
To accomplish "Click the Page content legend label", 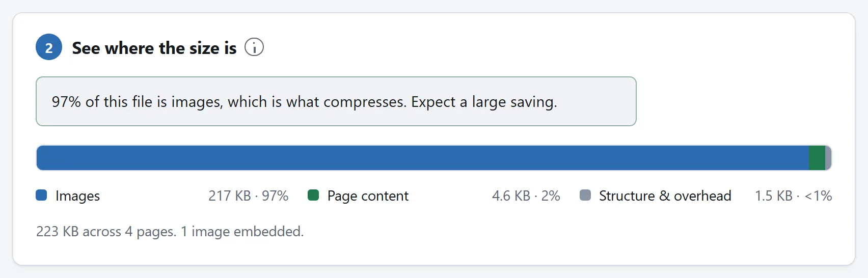I will (368, 196).
